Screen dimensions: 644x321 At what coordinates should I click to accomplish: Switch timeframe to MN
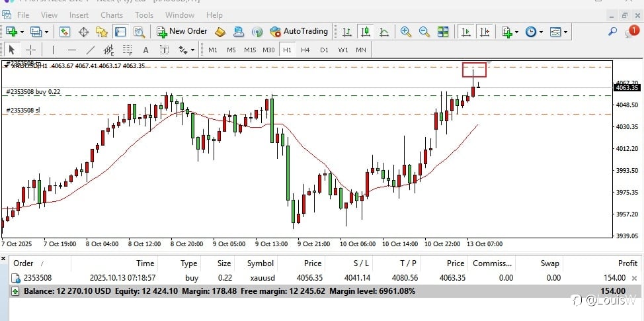[361, 50]
